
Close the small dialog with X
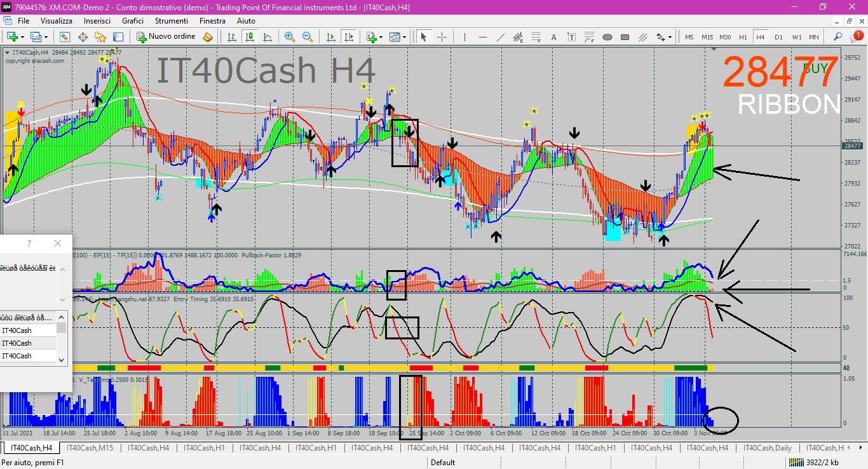point(58,243)
